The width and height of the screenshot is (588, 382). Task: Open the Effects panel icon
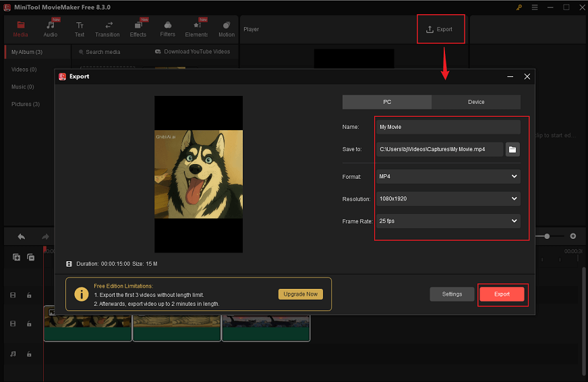click(x=138, y=26)
